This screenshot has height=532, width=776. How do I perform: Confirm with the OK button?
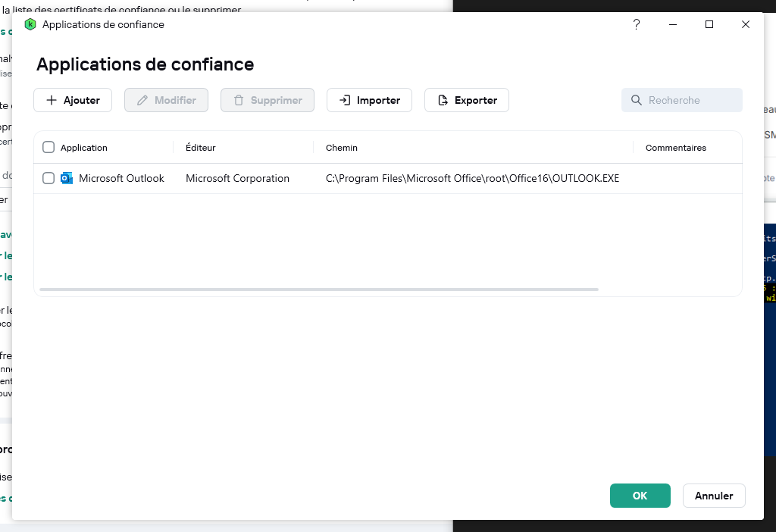tap(640, 496)
